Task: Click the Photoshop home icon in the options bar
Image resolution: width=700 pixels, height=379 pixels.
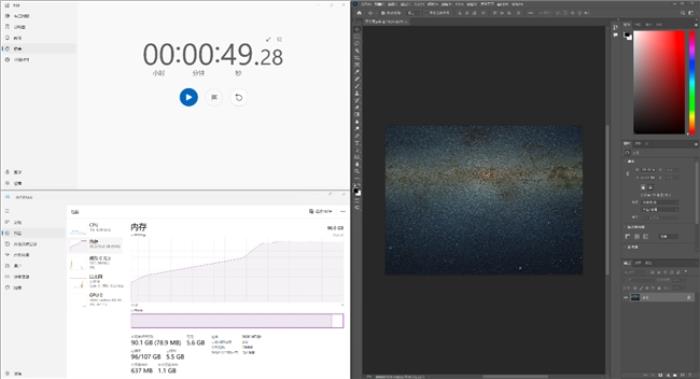Action: 359,13
